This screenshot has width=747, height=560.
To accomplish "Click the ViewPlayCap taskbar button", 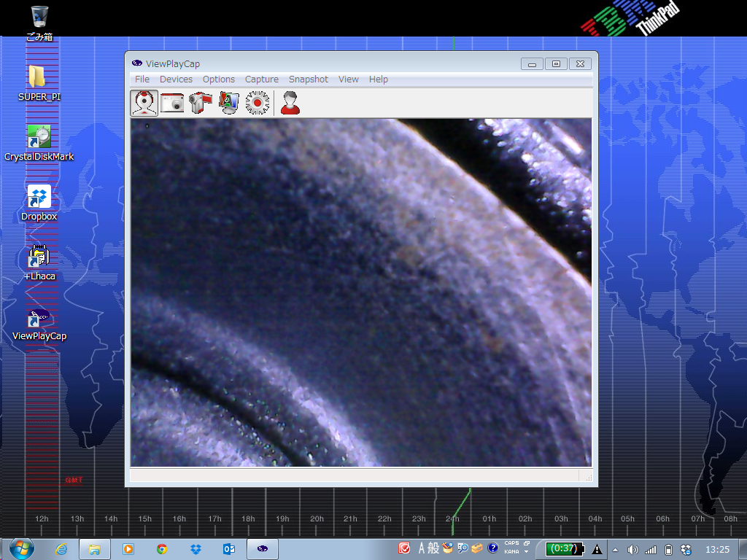I will [x=263, y=550].
